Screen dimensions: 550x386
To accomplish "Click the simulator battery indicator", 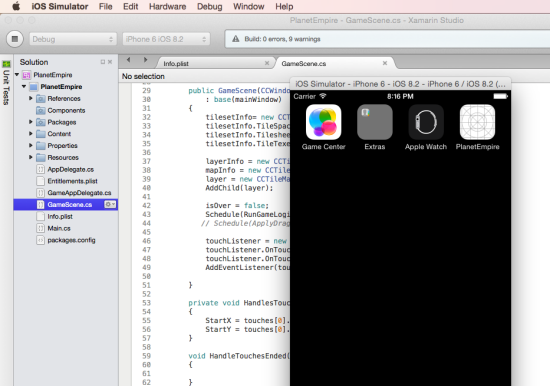I will point(501,96).
